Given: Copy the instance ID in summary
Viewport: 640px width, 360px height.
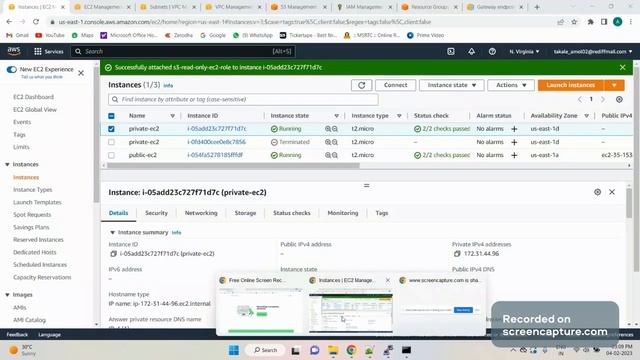Looking at the screenshot, I should coord(113,253).
